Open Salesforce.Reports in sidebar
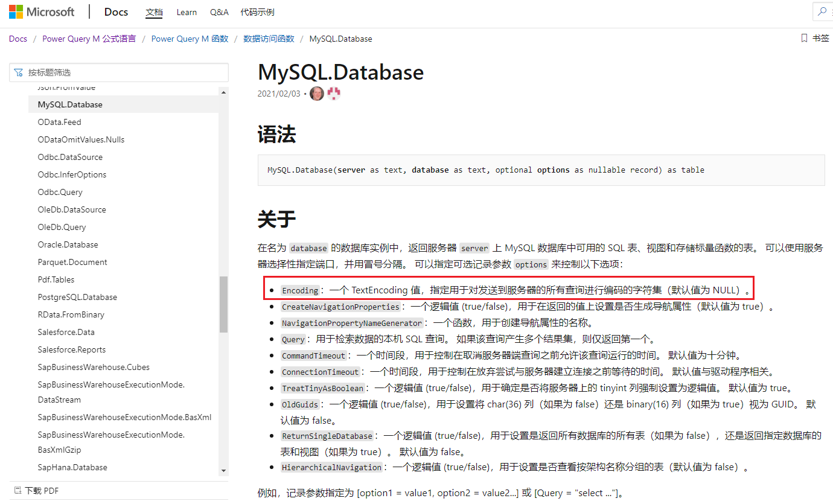 tap(71, 349)
